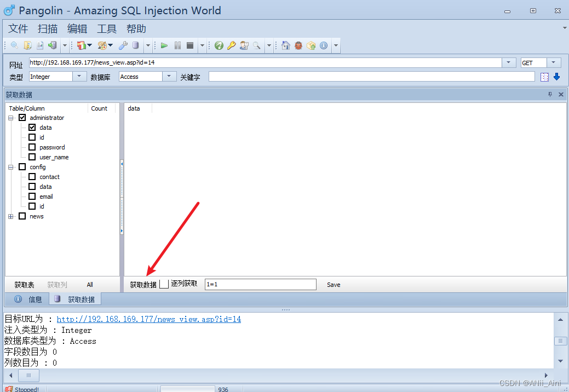Open the GET method dropdown

pyautogui.click(x=554, y=62)
